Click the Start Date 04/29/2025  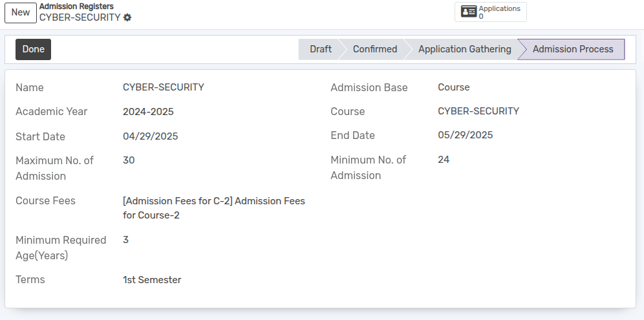[150, 136]
